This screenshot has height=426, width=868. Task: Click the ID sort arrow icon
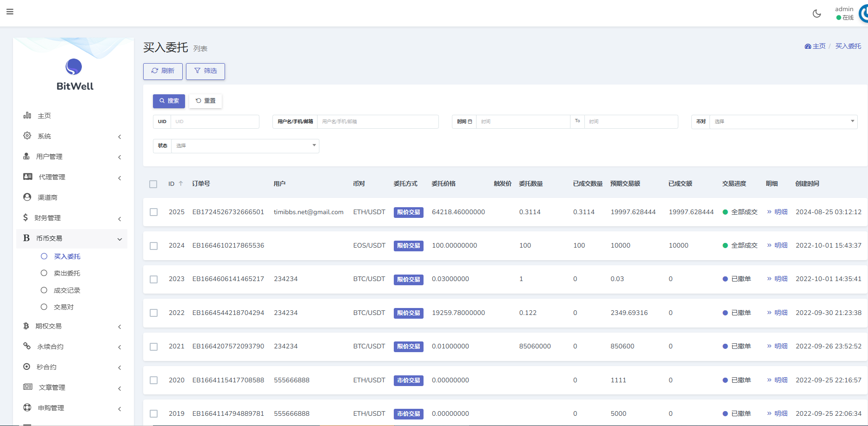coord(181,184)
